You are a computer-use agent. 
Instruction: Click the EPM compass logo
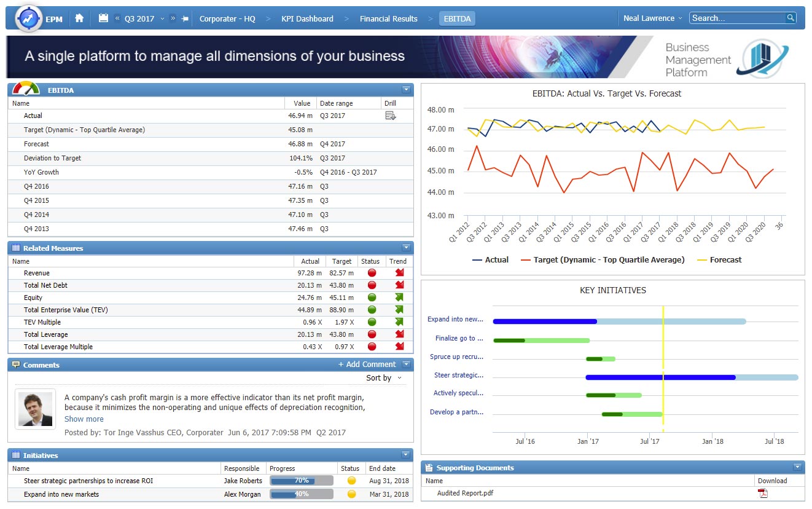(x=28, y=18)
